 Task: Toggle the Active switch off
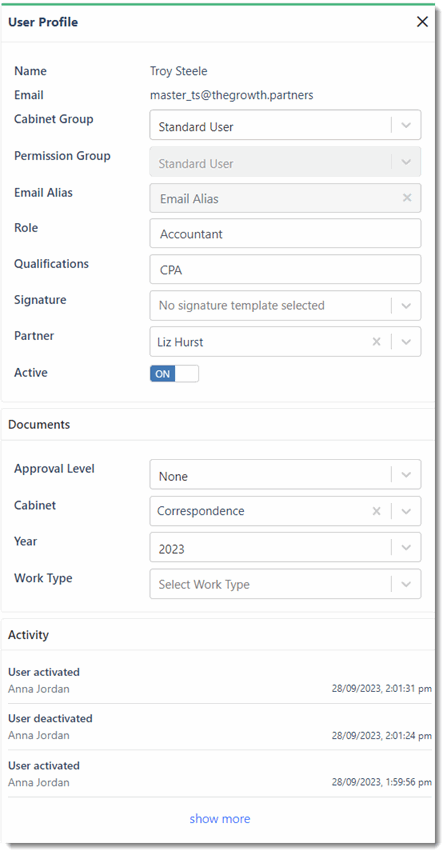(174, 374)
